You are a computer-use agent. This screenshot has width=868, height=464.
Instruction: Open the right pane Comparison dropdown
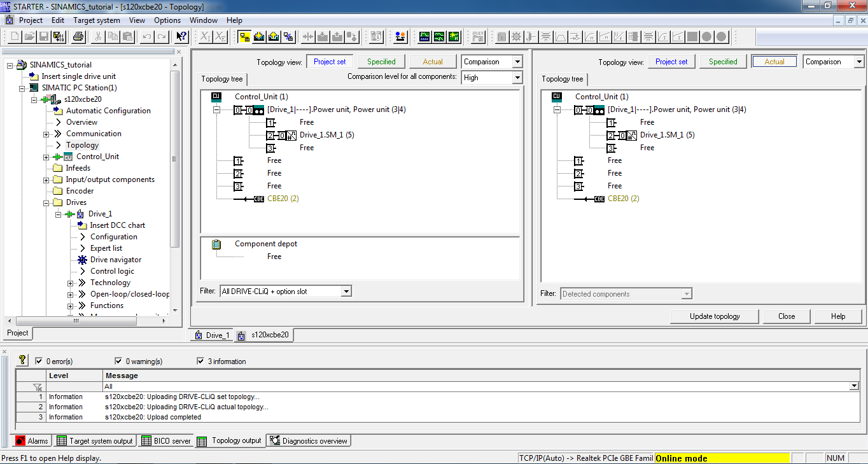[x=858, y=62]
